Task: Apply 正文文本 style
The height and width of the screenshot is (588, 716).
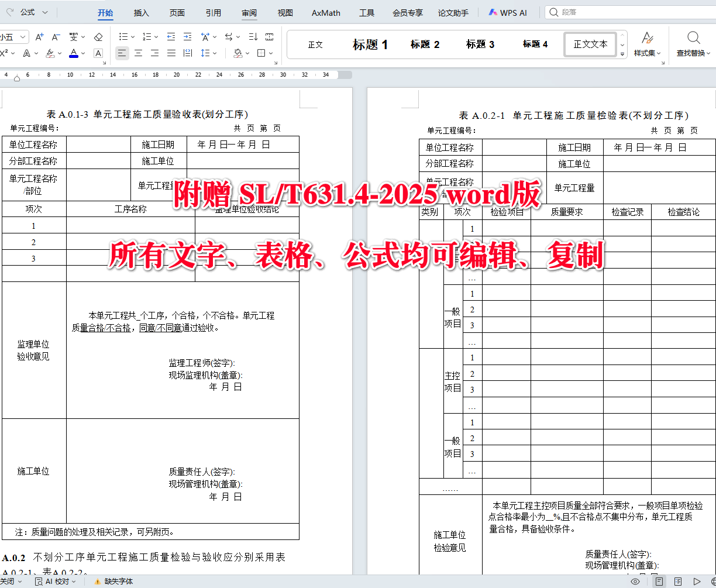Action: click(590, 44)
